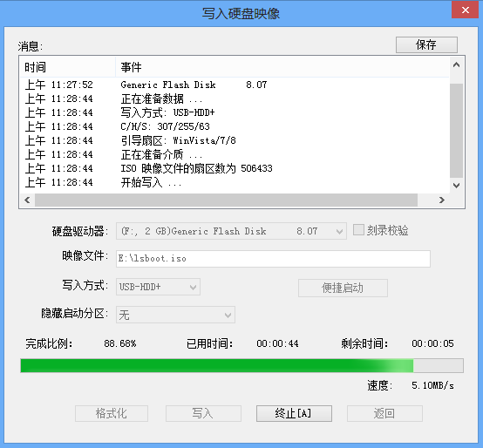483x448 pixels.
Task: Click the 事件 column header
Action: coord(282,67)
